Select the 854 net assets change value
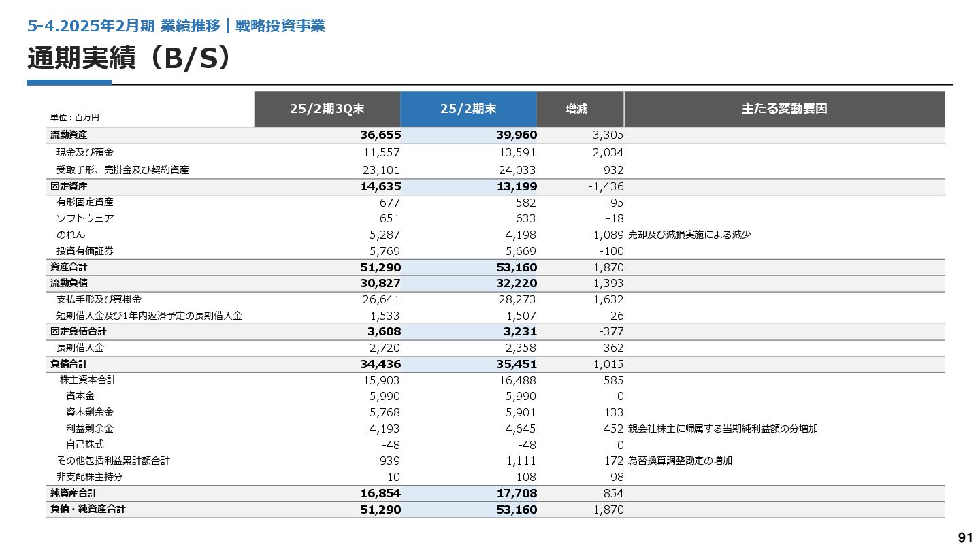Viewport: 980px width, 551px height. 613,493
